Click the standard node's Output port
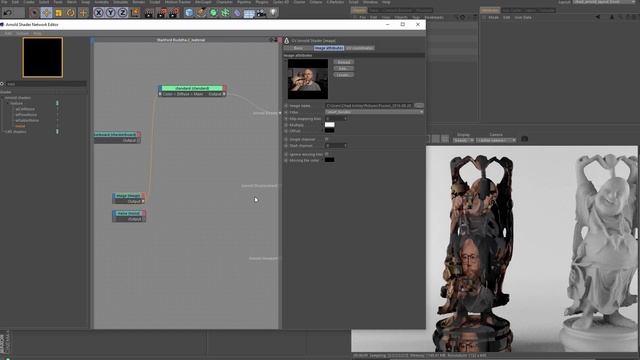Viewport: 640px width, 360px height. (224, 94)
